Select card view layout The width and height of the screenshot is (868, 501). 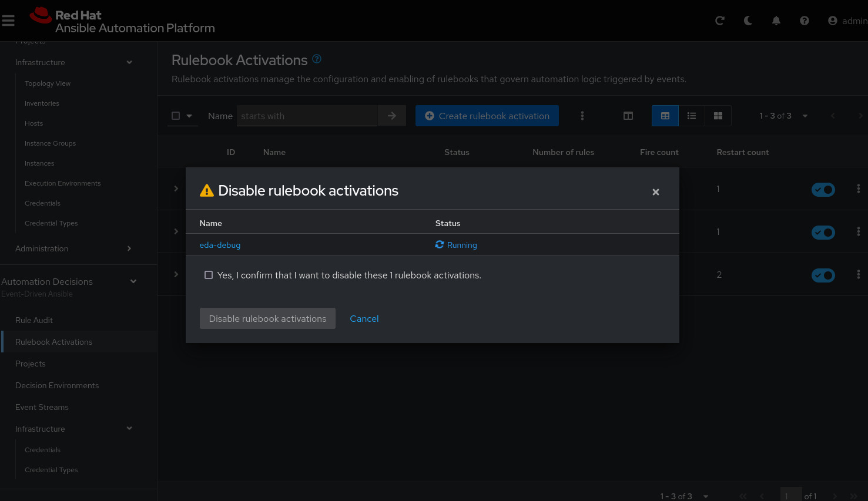718,116
